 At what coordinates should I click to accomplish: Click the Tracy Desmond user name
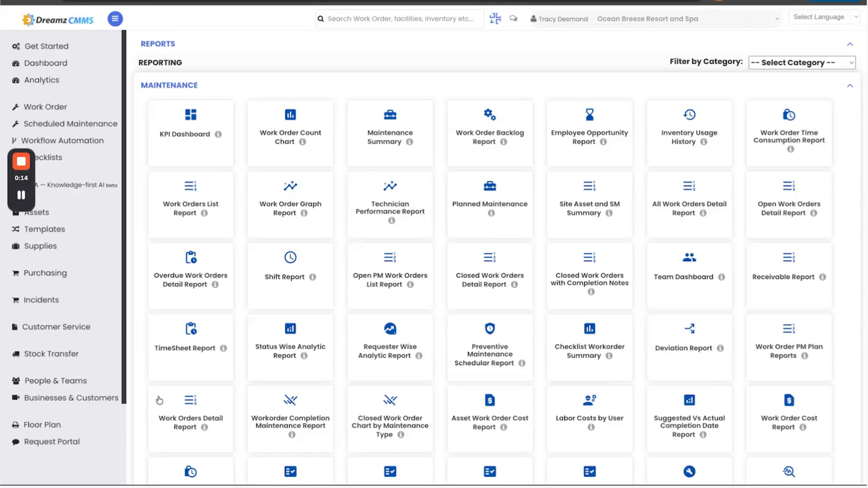click(x=563, y=19)
